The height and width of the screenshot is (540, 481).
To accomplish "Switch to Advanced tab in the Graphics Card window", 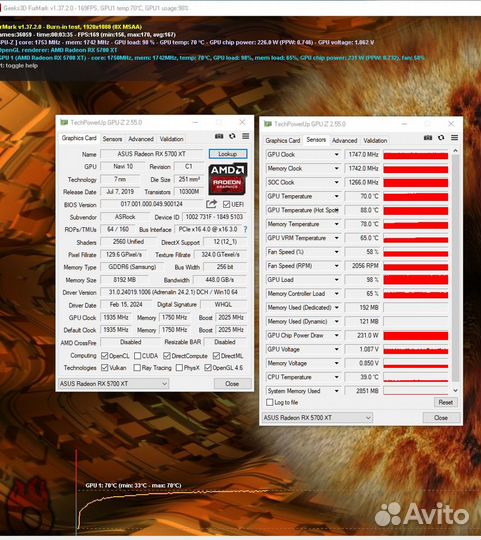I will click(141, 139).
